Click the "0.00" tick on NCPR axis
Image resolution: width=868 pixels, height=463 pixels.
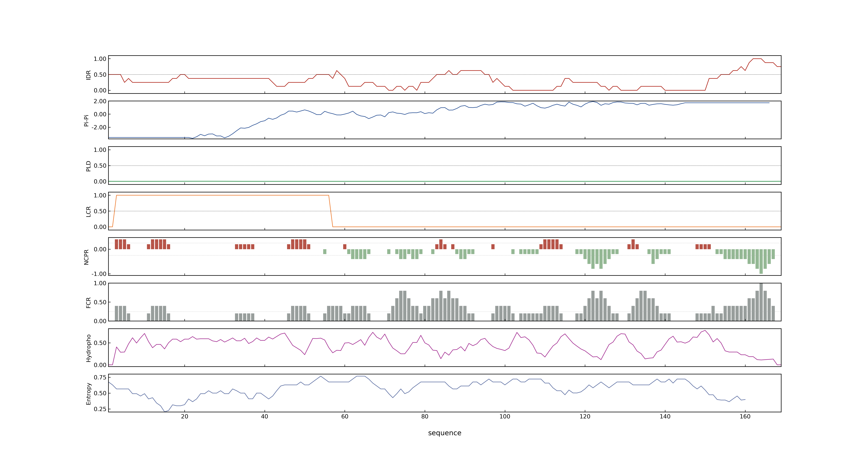[x=100, y=249]
